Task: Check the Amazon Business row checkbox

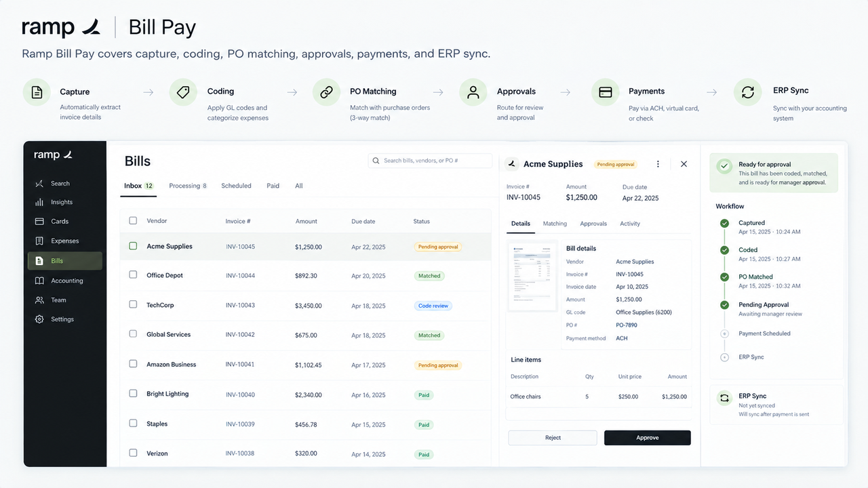Action: tap(133, 364)
